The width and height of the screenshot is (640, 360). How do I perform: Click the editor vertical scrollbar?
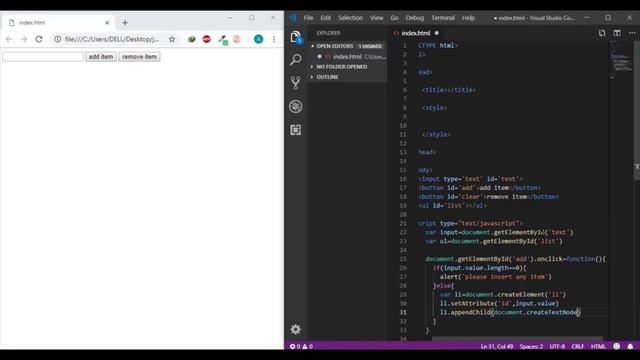(637, 110)
